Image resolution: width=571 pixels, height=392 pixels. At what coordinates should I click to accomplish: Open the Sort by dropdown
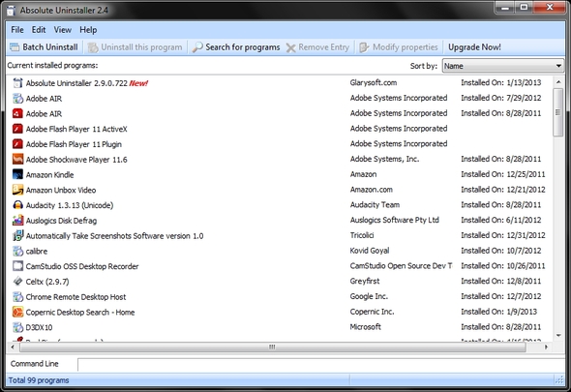503,66
